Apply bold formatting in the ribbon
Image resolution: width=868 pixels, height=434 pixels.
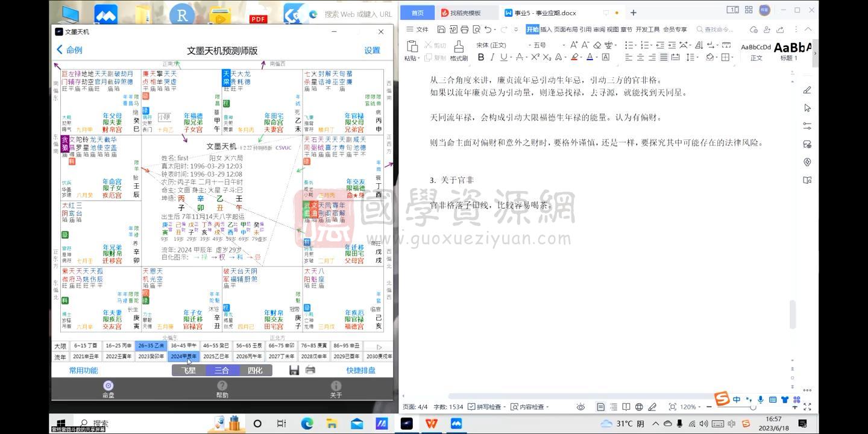[x=481, y=57]
